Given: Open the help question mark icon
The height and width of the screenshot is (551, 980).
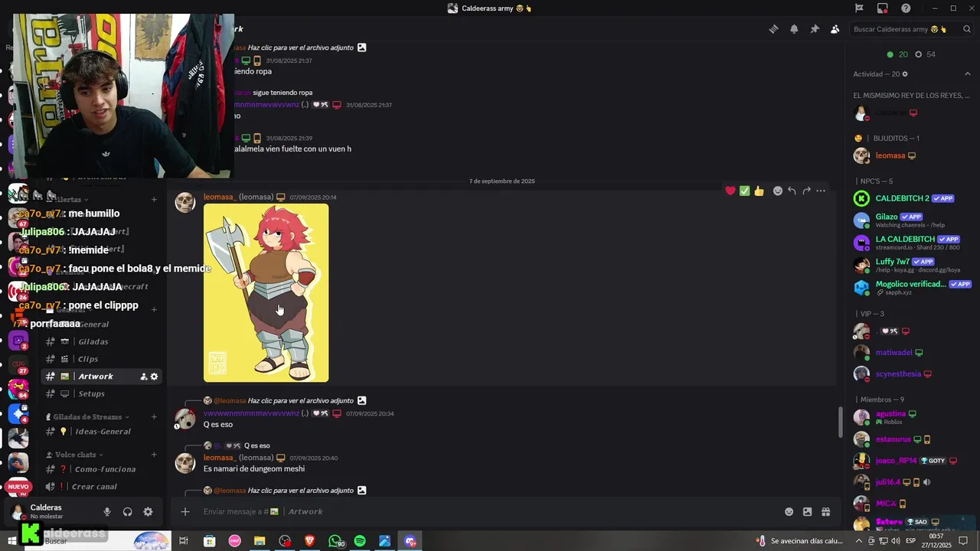Looking at the screenshot, I should click(x=906, y=8).
